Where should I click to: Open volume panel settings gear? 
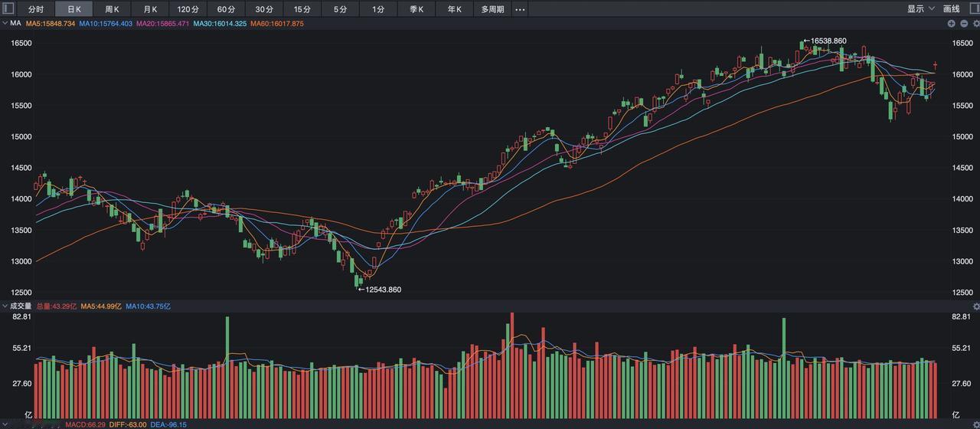pyautogui.click(x=975, y=306)
